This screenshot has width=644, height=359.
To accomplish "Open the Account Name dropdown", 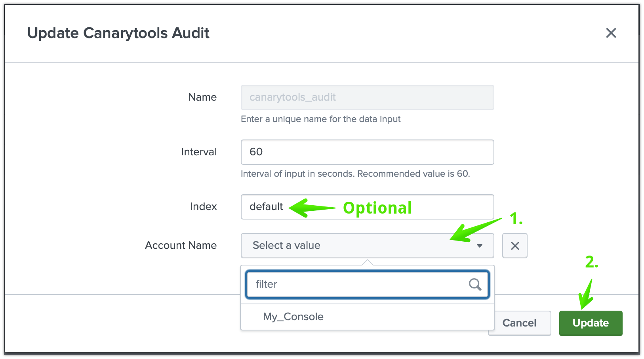I will click(367, 246).
